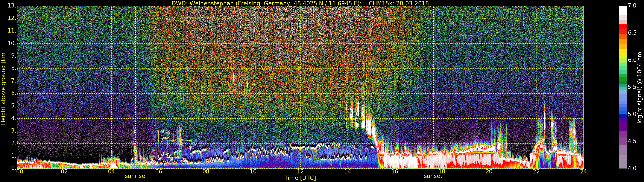The height and width of the screenshot is (182, 644).
Task: Click the "4.0" colorbar tick label
Action: pyautogui.click(x=632, y=168)
